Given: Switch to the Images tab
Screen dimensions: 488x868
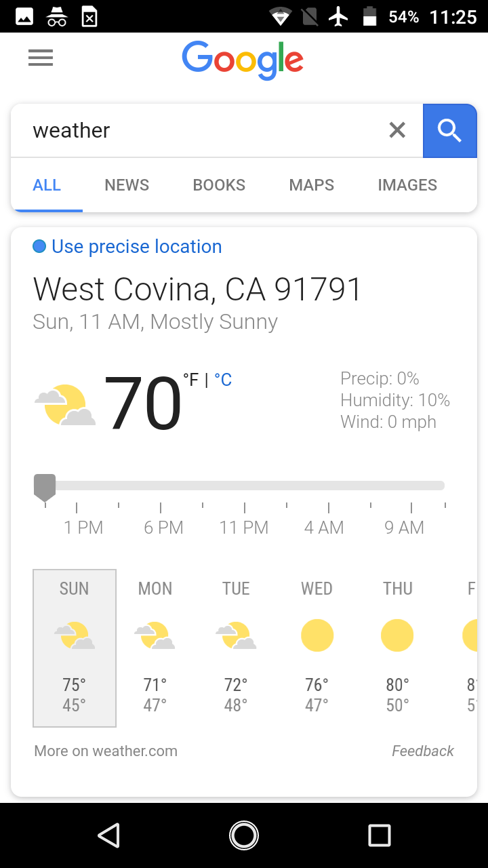Looking at the screenshot, I should click(x=407, y=185).
